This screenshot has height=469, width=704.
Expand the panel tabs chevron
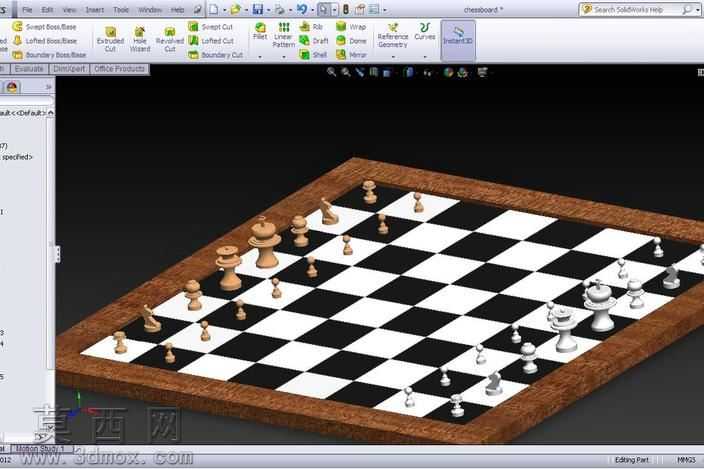48,87
